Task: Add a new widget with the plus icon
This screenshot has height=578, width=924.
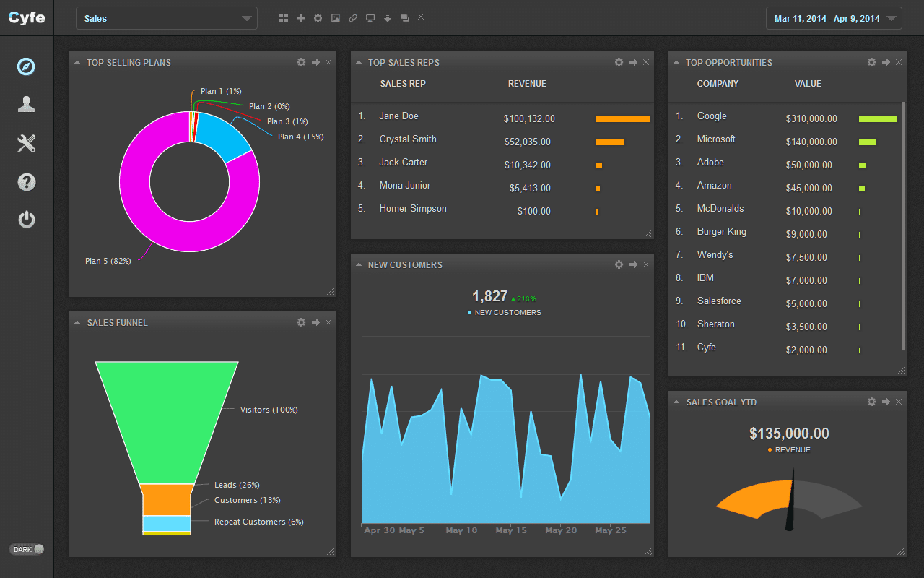Action: (300, 17)
